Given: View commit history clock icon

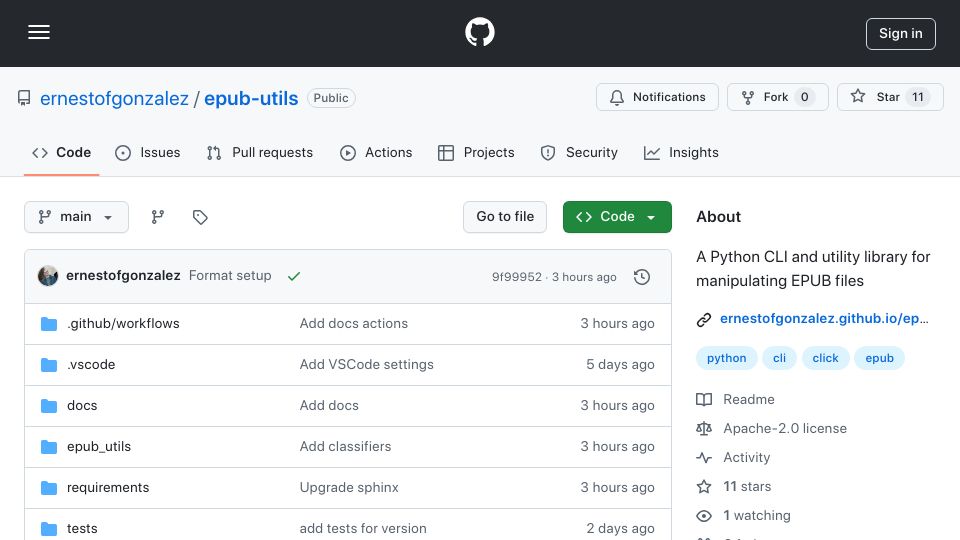Looking at the screenshot, I should point(642,277).
